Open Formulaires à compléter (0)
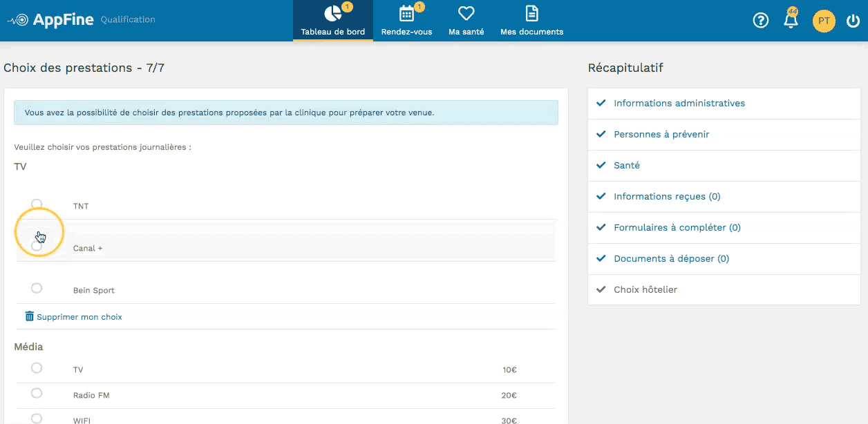Image resolution: width=868 pixels, height=424 pixels. [677, 228]
